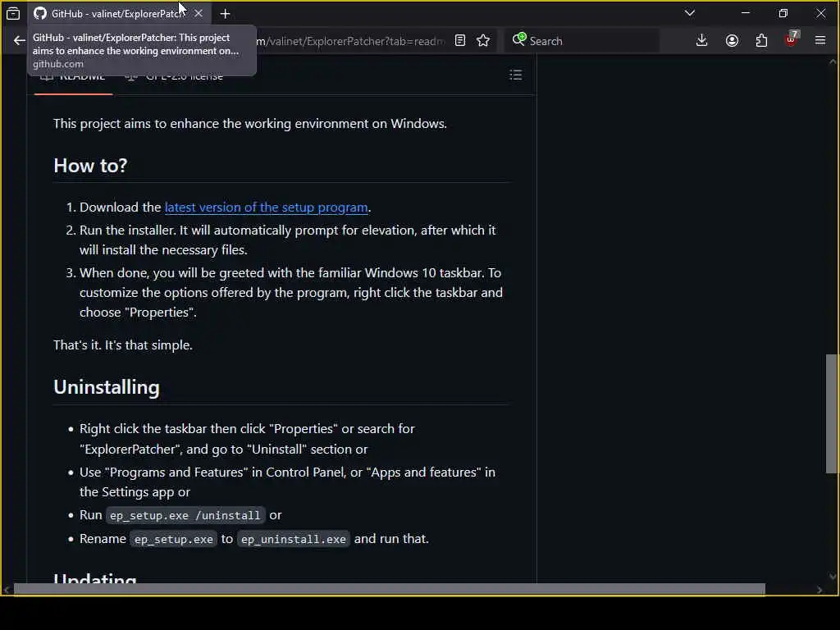Click the Search field in toolbar
Viewport: 840px width, 630px height.
pyautogui.click(x=582, y=41)
